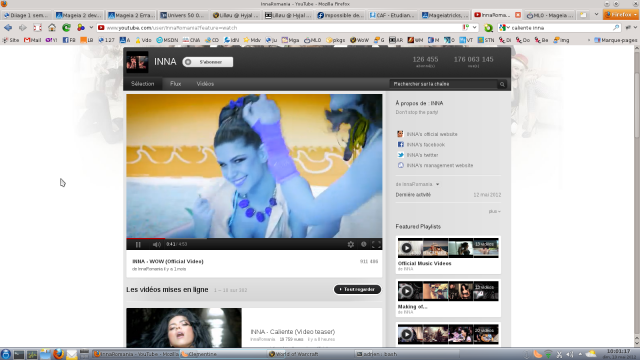Screen dimensions: 640x360
Task: Open the Marque-pages bookmarks menu
Action: (x=616, y=40)
